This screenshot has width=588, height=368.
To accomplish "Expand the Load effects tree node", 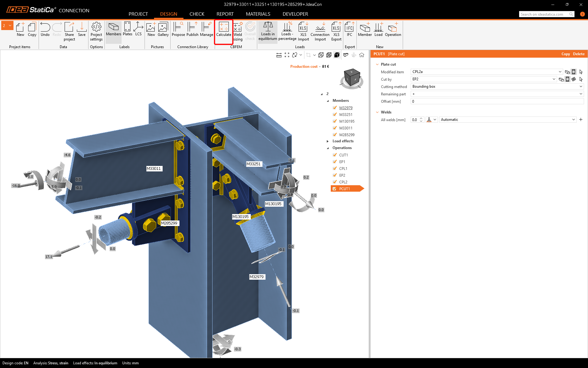I will click(x=328, y=141).
